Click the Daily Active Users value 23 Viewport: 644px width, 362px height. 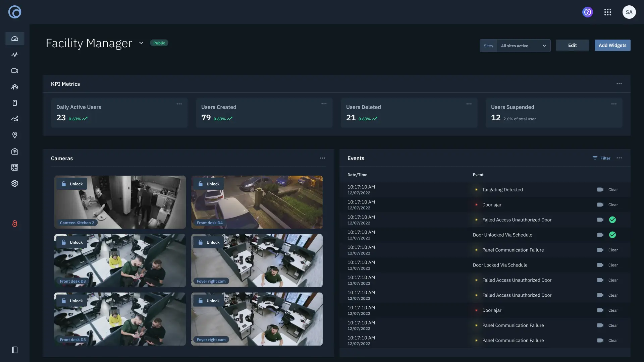click(61, 118)
